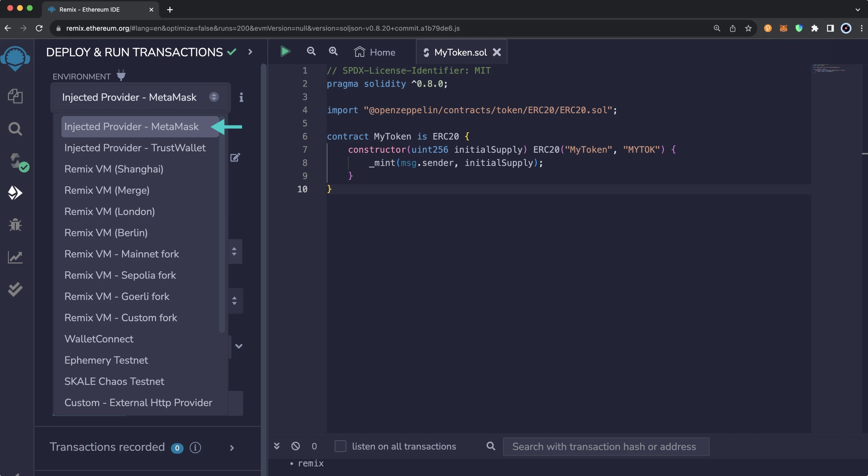Select Remix VM (Shanghai) environment

tap(114, 169)
